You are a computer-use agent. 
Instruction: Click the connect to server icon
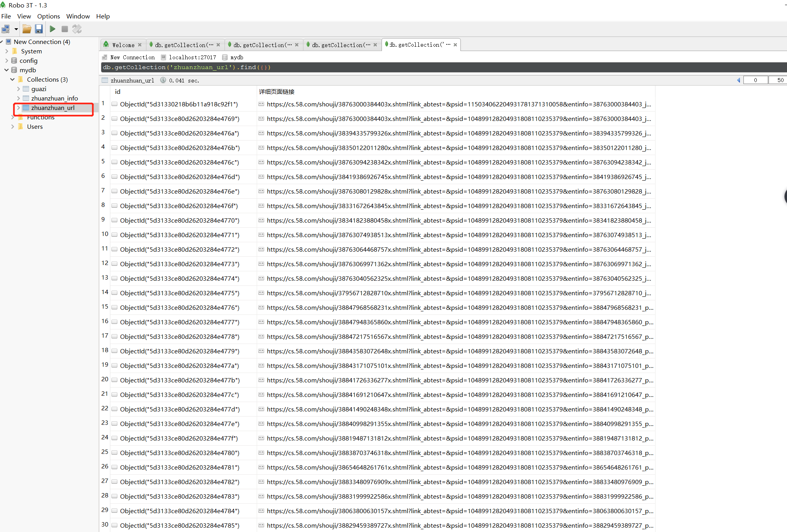[x=6, y=29]
